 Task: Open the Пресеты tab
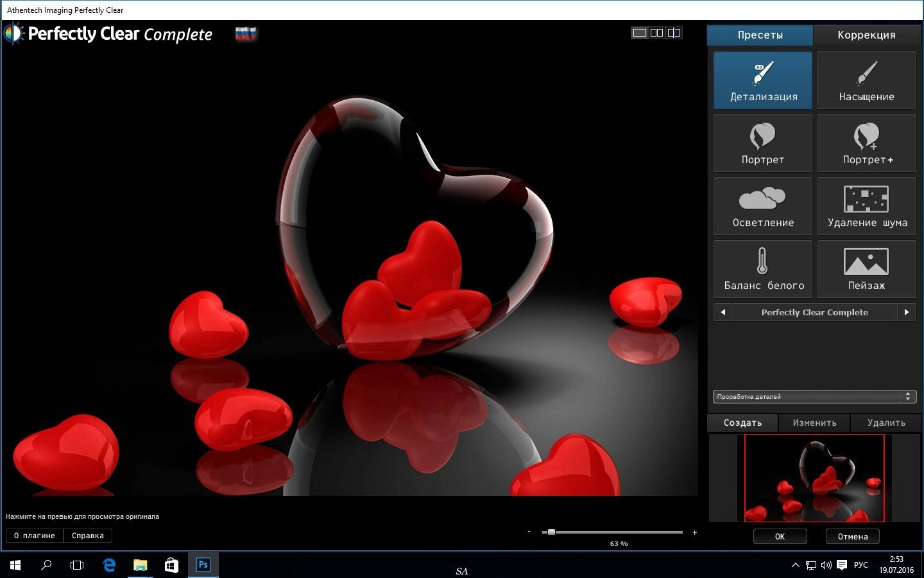(760, 35)
